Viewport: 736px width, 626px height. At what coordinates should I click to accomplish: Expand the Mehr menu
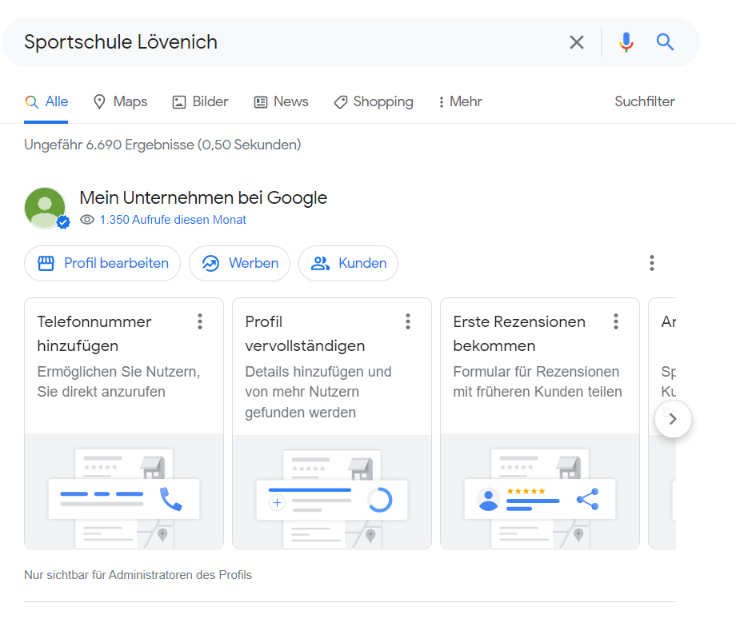(x=460, y=101)
